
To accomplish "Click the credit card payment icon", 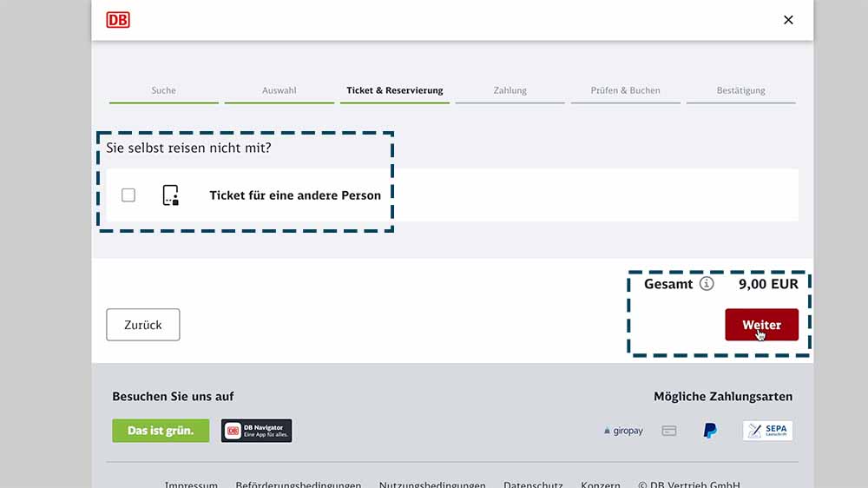I will (x=669, y=431).
